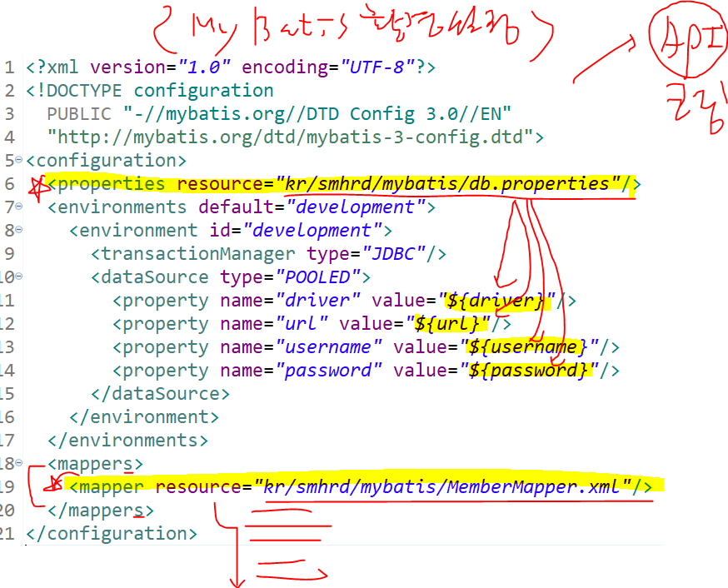
Task: Click the name="username" attribute value
Action: coord(328,347)
